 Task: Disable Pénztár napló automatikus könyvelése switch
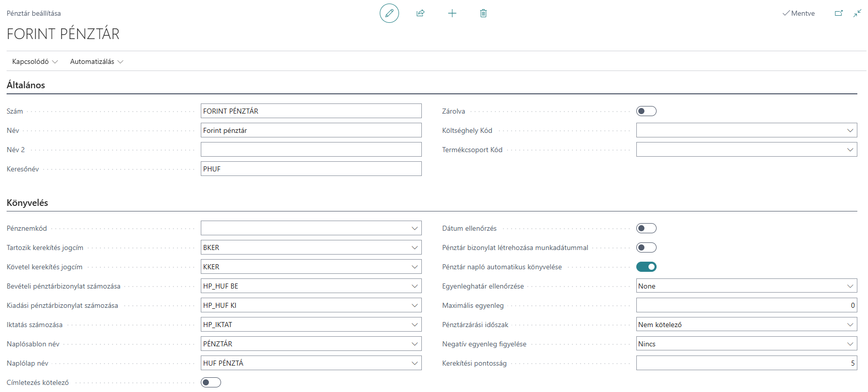[x=646, y=267]
